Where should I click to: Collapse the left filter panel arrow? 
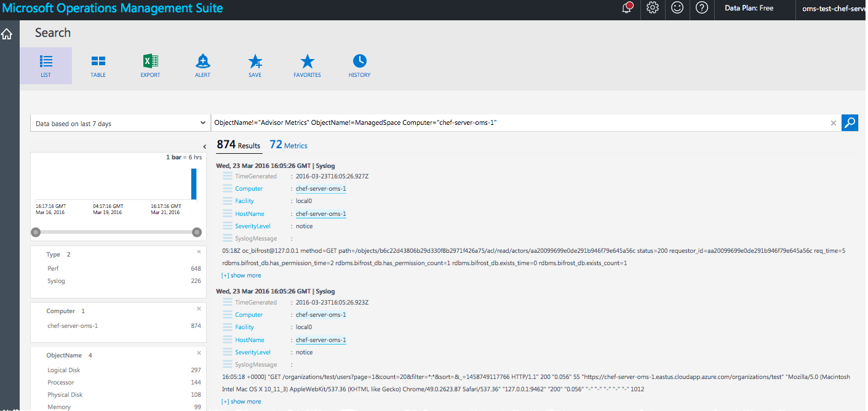point(204,146)
